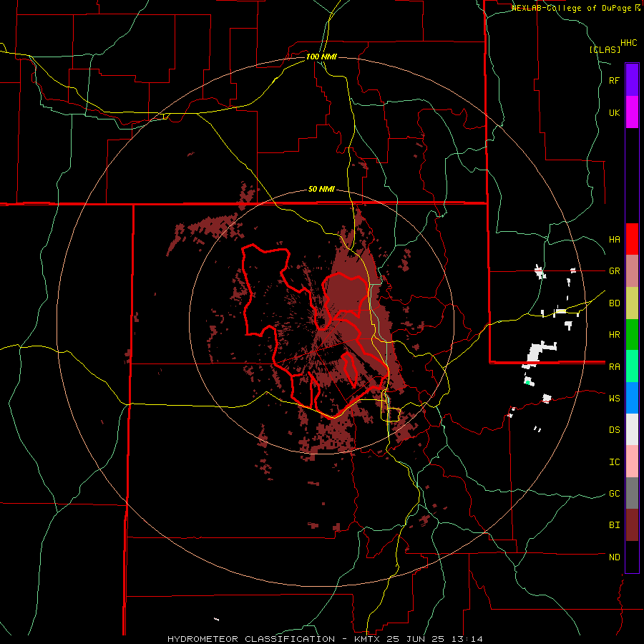Click the BD legend label
The width and height of the screenshot is (644, 644).
614,303
